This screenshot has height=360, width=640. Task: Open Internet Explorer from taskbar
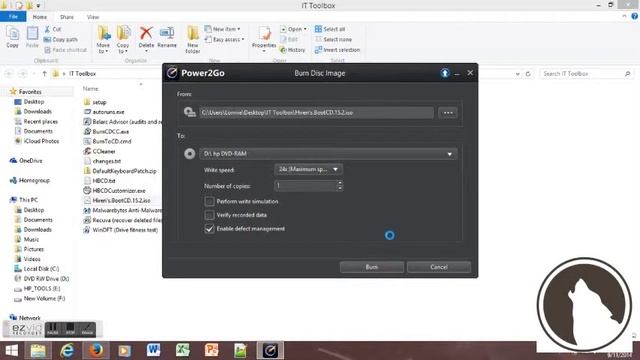click(x=67, y=351)
